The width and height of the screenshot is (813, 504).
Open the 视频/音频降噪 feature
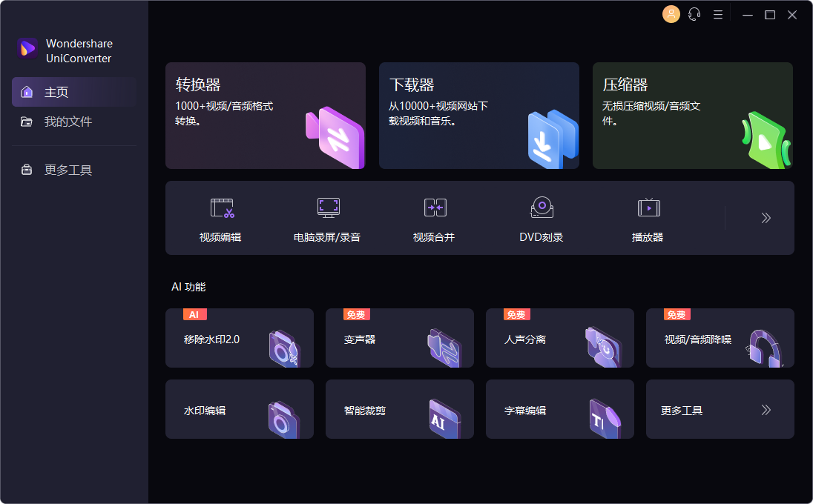click(x=720, y=338)
